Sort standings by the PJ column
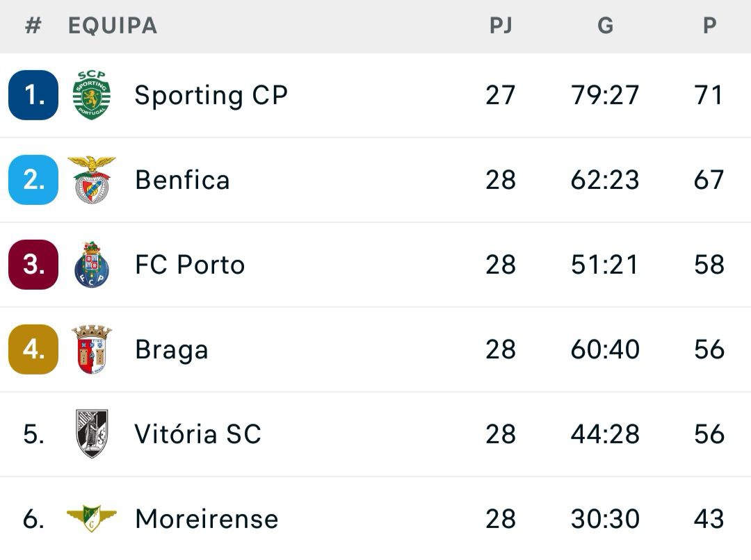Image resolution: width=751 pixels, height=560 pixels. (x=502, y=26)
